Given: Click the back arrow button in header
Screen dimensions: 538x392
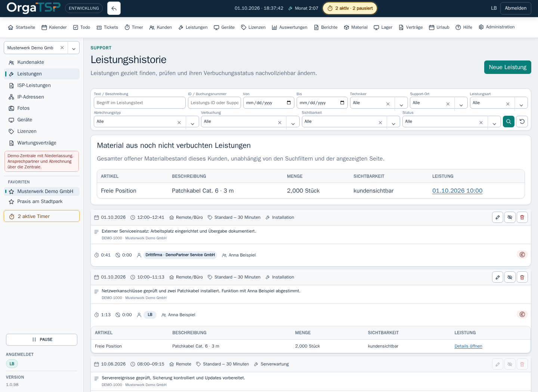Looking at the screenshot, I should coord(114,8).
